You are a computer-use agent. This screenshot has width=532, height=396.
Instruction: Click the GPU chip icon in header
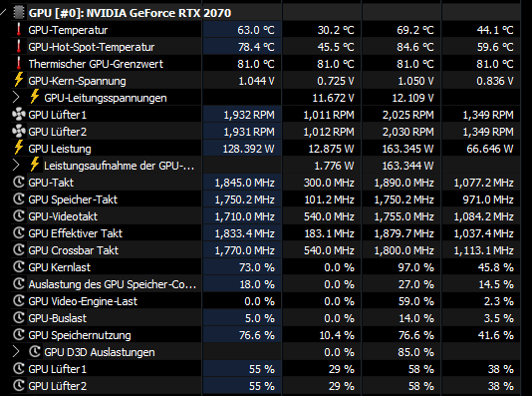coord(19,13)
